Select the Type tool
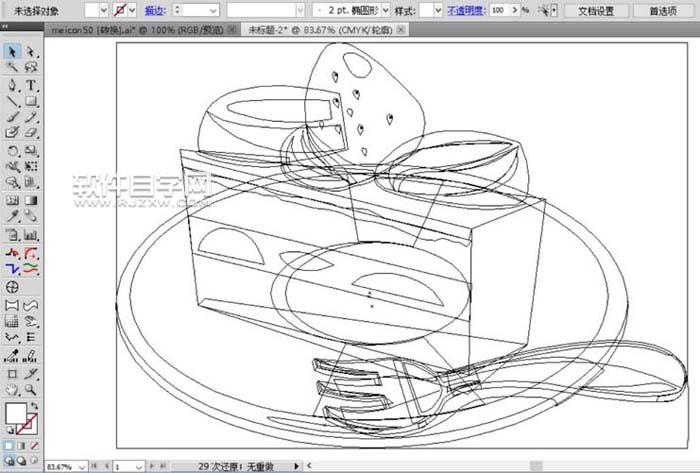The width and height of the screenshot is (700, 473). pos(30,85)
